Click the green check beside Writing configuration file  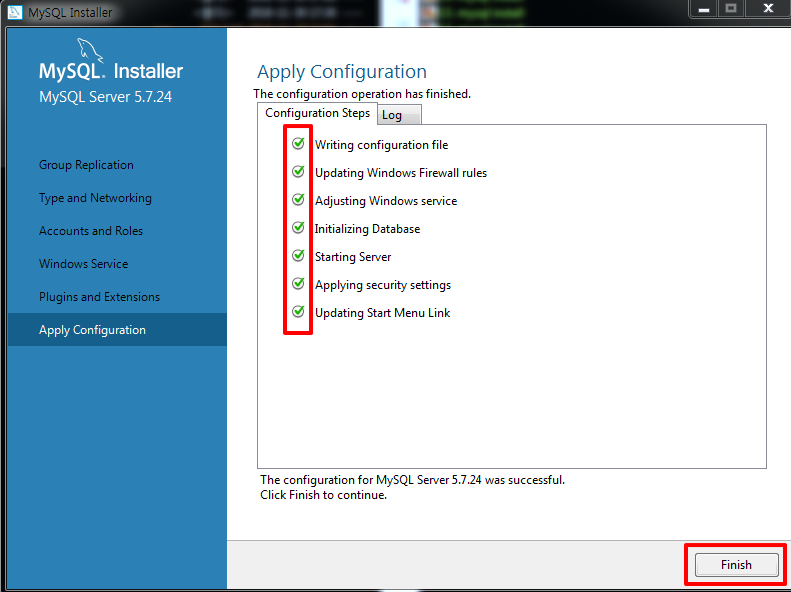(298, 144)
